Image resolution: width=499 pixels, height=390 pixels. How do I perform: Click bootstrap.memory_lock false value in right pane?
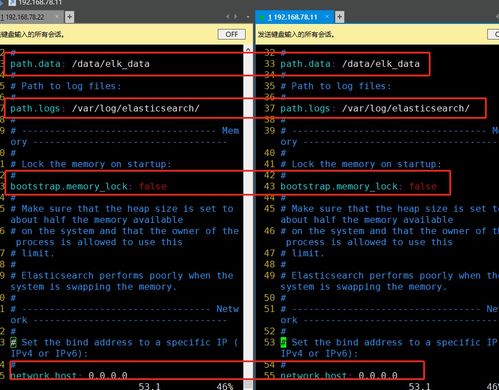(x=423, y=186)
